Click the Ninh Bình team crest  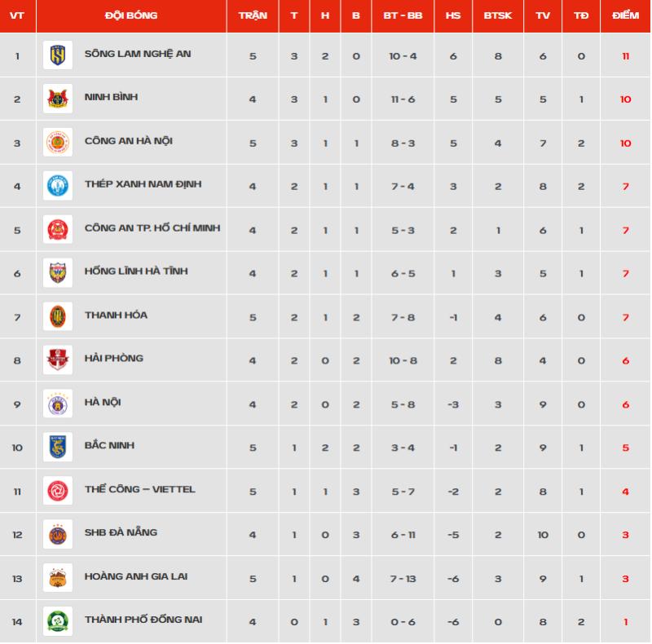(58, 99)
